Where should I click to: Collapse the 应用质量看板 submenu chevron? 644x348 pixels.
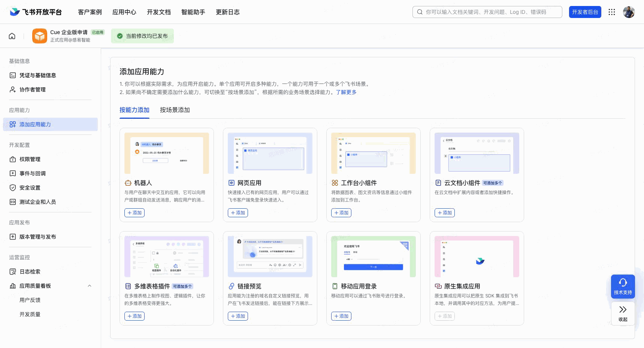(90, 286)
